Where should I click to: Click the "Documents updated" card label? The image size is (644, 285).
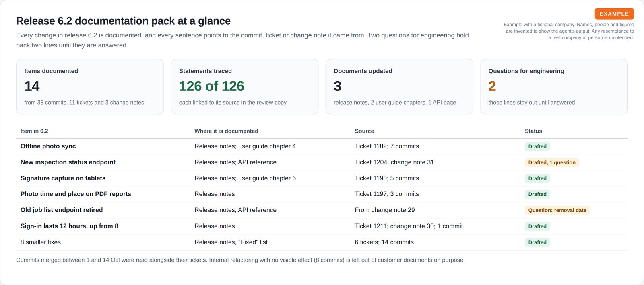pyautogui.click(x=363, y=71)
